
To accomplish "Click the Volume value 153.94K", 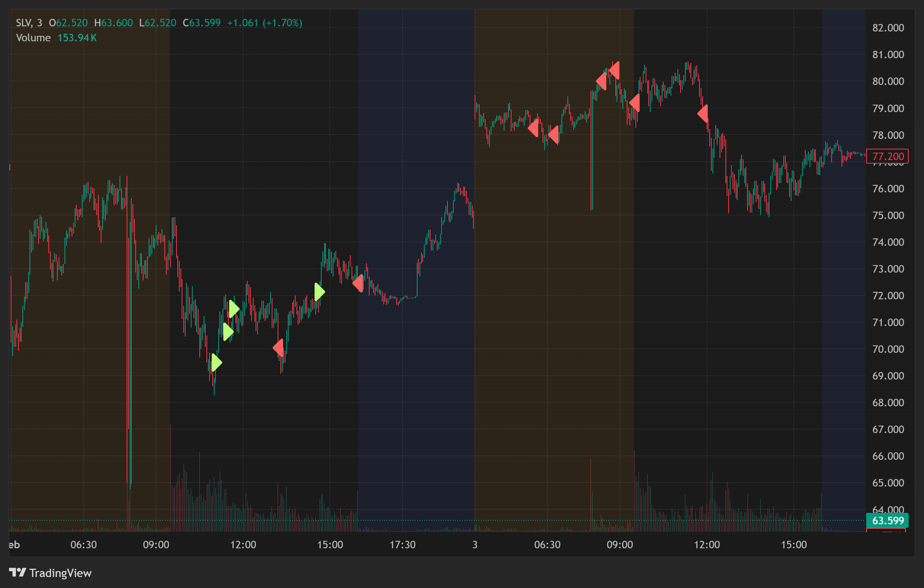I will point(77,38).
